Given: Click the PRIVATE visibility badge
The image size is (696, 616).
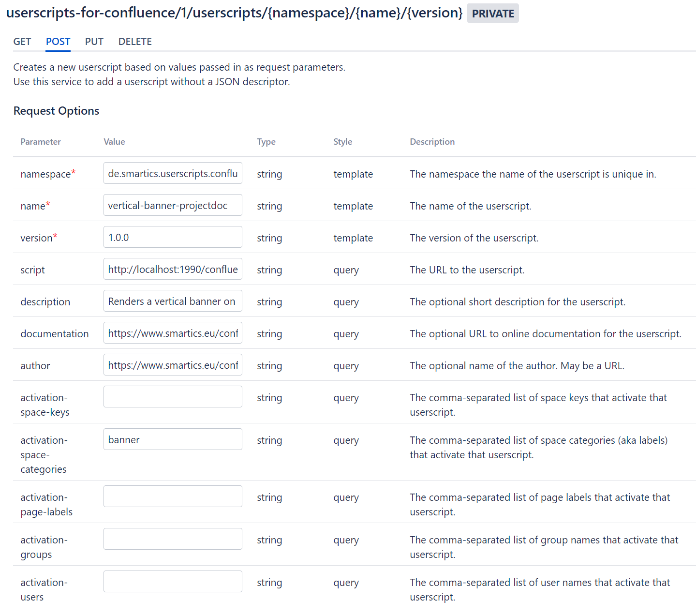Looking at the screenshot, I should pos(492,13).
